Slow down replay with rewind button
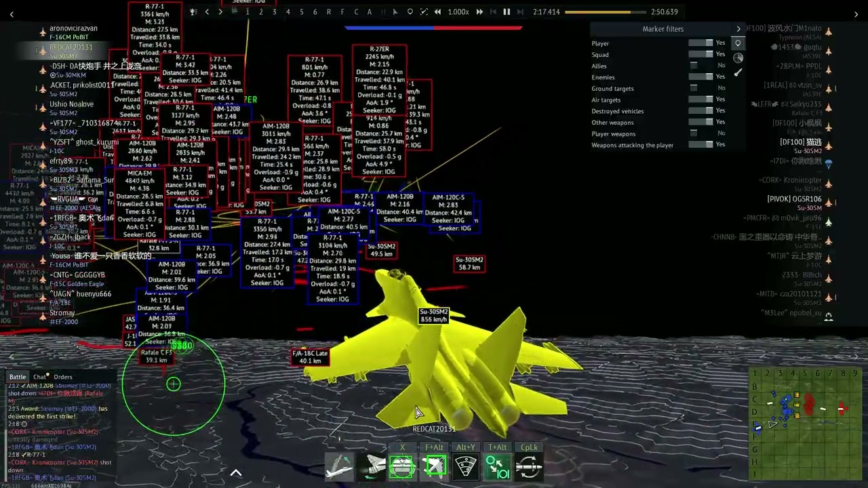 (x=438, y=12)
